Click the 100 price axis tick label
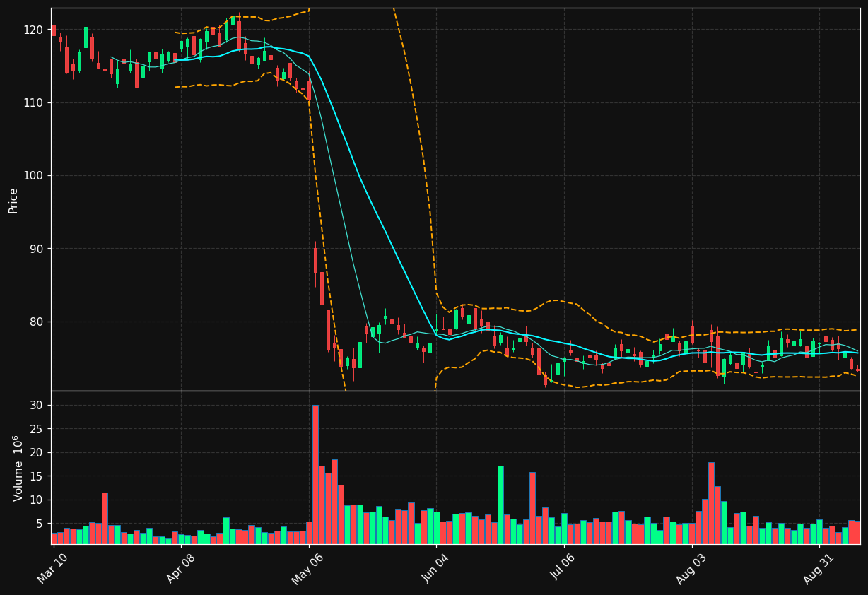The height and width of the screenshot is (595, 868). [x=34, y=176]
